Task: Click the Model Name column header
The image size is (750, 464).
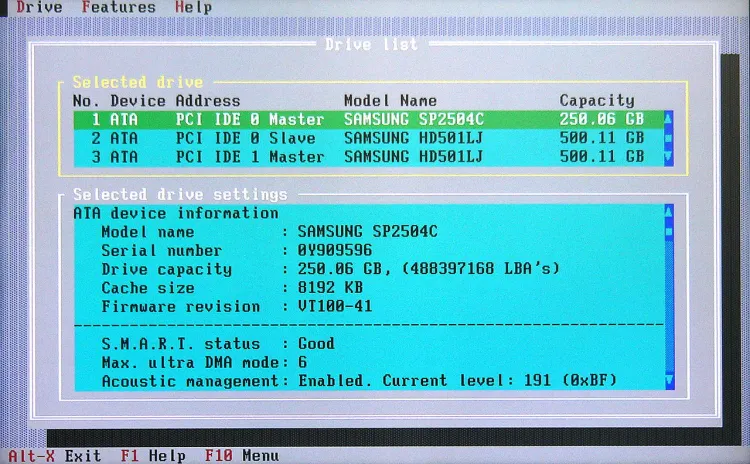Action: [x=390, y=100]
